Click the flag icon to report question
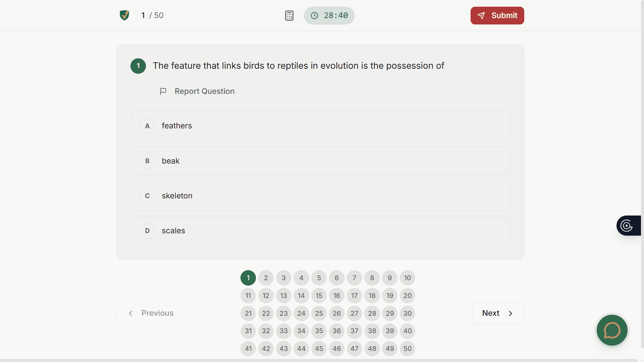 pyautogui.click(x=163, y=92)
